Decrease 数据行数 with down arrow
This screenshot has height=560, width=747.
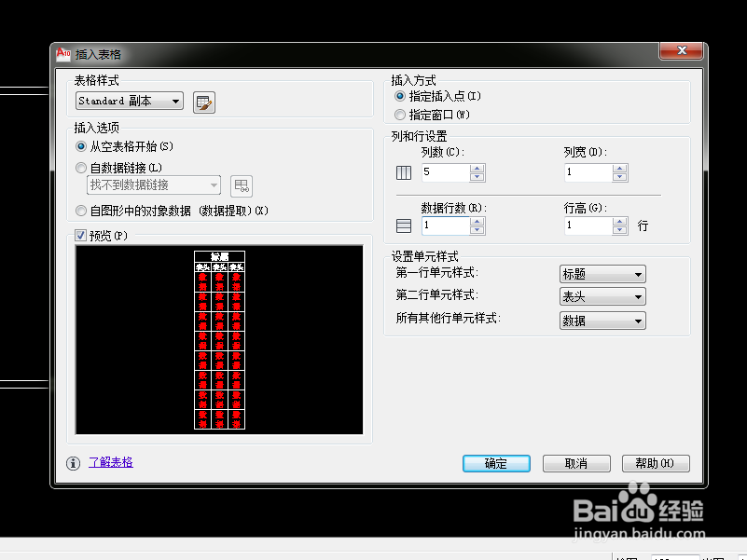click(477, 230)
